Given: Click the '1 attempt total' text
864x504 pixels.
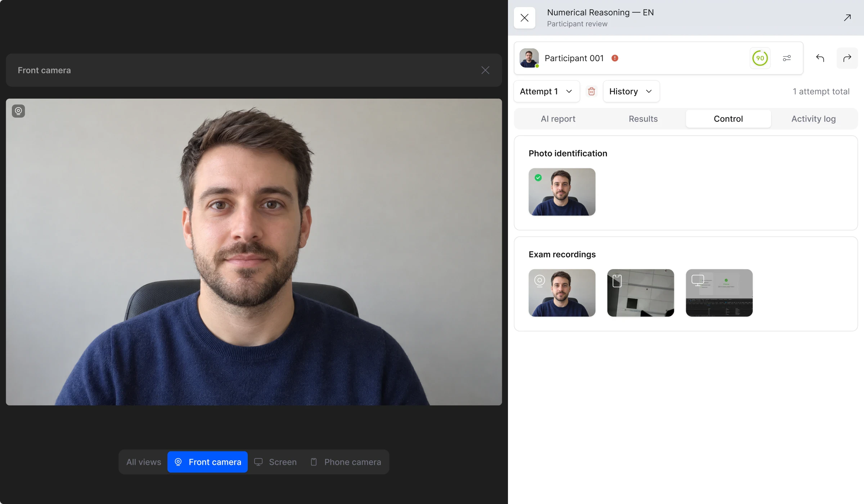Looking at the screenshot, I should click(x=821, y=91).
